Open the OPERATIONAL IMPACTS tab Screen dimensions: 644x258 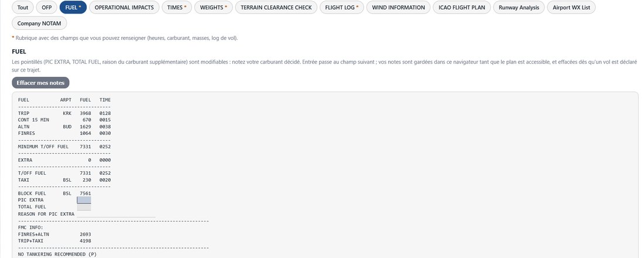124,8
